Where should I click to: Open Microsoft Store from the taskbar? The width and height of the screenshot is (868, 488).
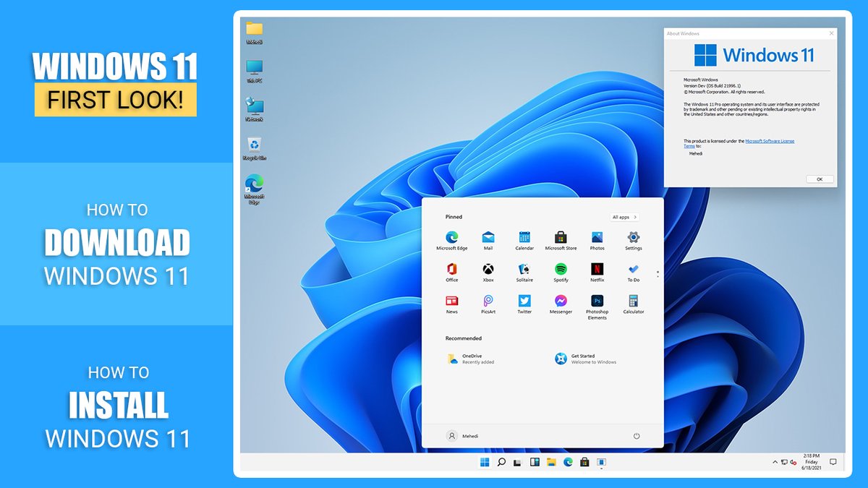pos(584,462)
